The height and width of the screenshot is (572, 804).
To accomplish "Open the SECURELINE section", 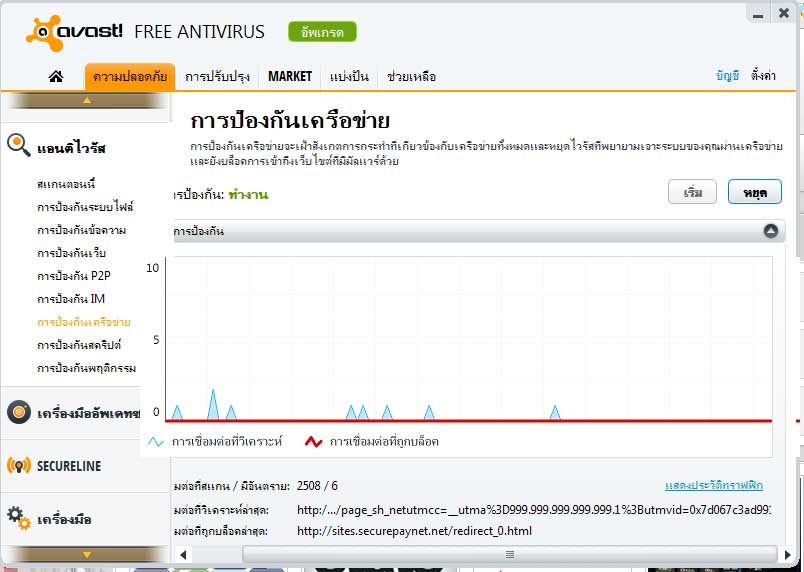I will pos(69,466).
